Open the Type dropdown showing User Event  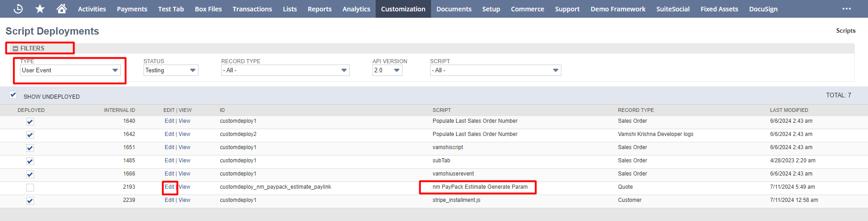pyautogui.click(x=70, y=70)
